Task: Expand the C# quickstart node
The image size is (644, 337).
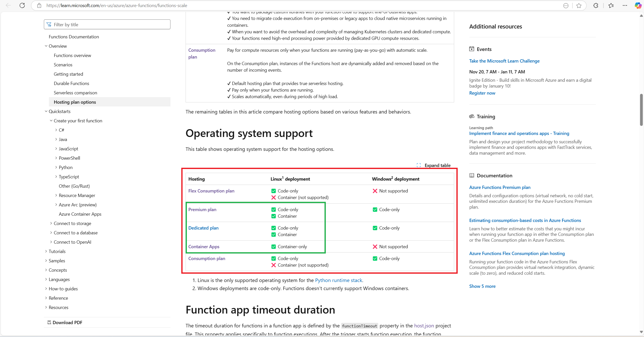Action: point(56,130)
